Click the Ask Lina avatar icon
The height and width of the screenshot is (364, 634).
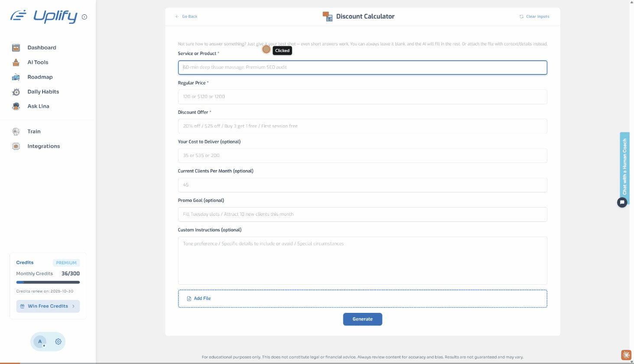(16, 106)
